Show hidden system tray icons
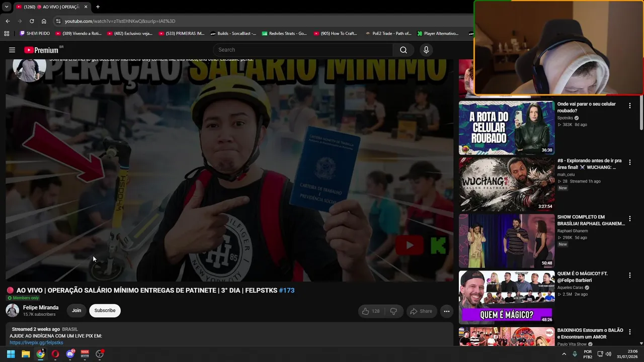Screen dimensions: 644x362 click(x=564, y=354)
